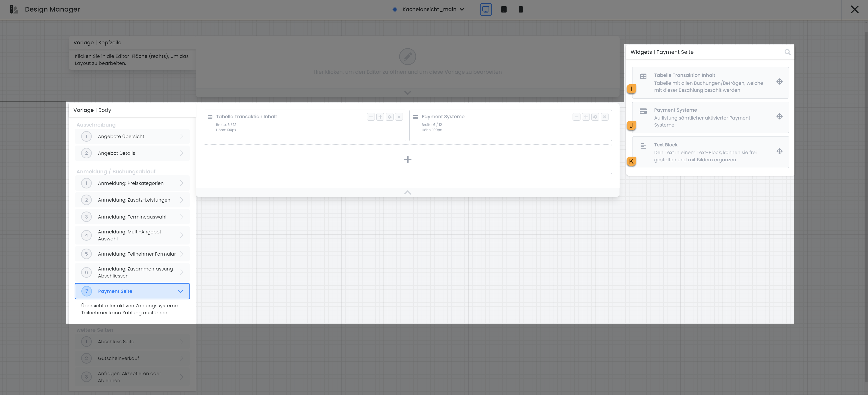
Task: Click the plus to add a new row
Action: pyautogui.click(x=407, y=159)
